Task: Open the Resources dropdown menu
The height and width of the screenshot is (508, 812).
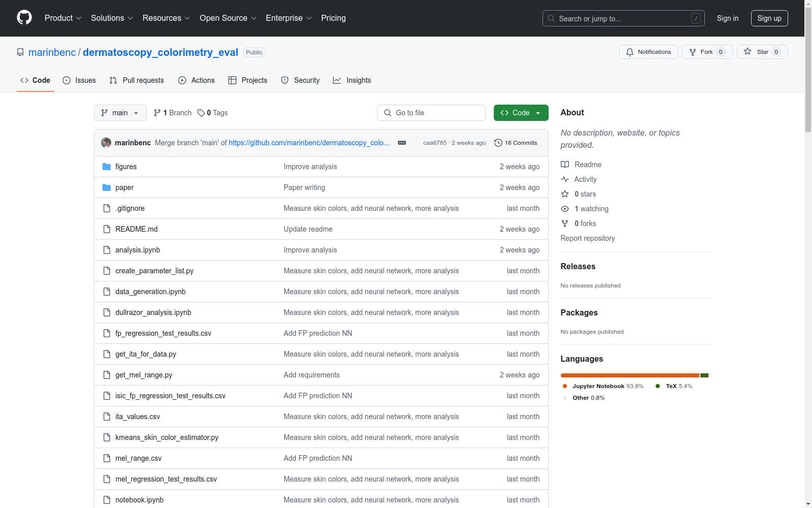Action: pos(166,18)
